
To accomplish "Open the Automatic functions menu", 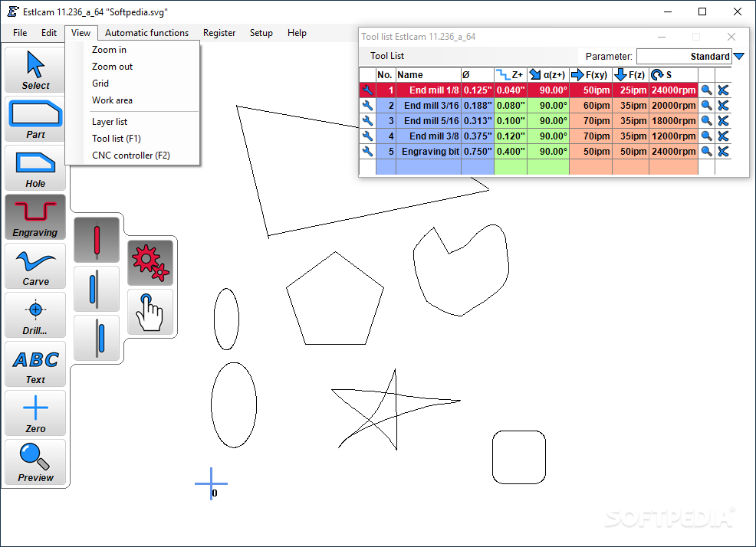I will pyautogui.click(x=146, y=33).
